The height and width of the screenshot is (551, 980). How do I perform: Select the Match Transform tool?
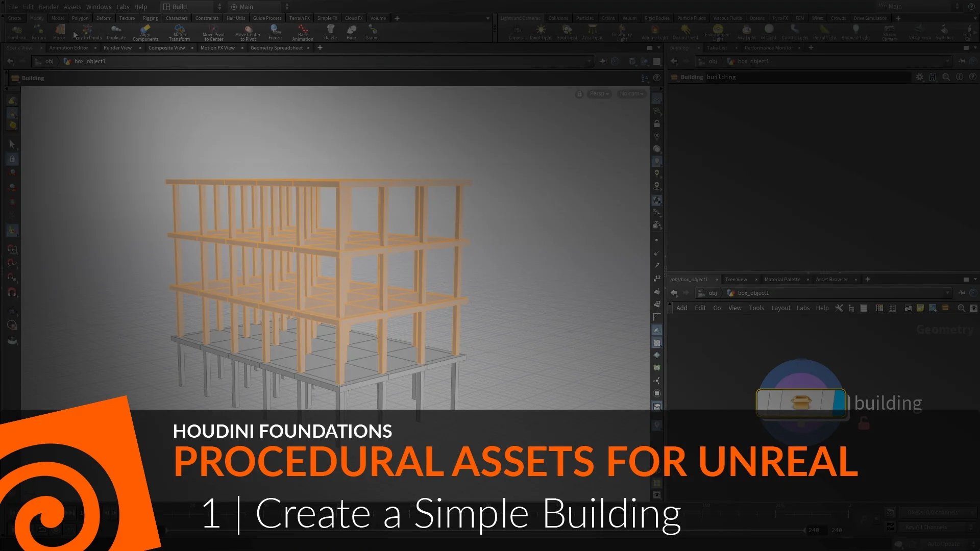[179, 32]
